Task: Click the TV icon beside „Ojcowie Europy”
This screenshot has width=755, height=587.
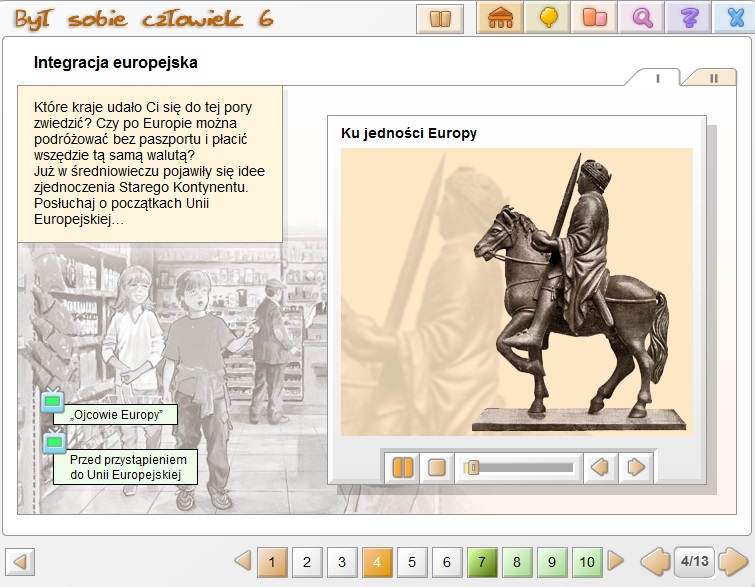Action: point(52,403)
